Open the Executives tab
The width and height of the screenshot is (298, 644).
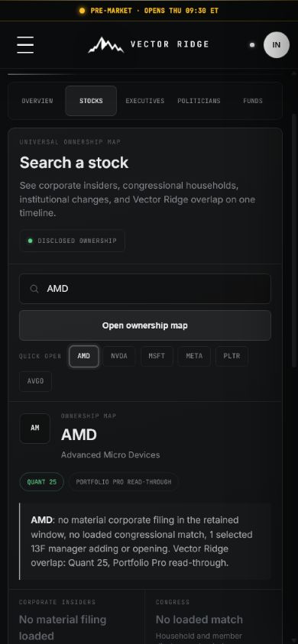[144, 101]
